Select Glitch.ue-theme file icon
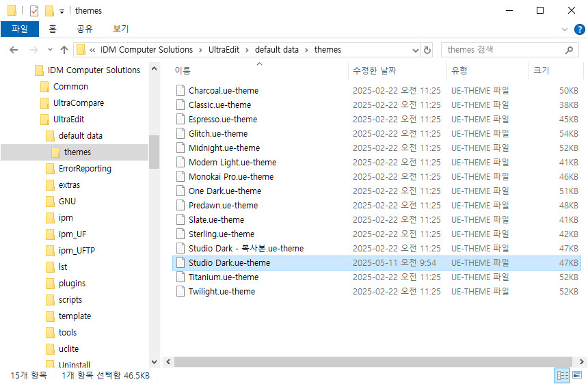This screenshot has height=384, width=588. click(x=181, y=133)
